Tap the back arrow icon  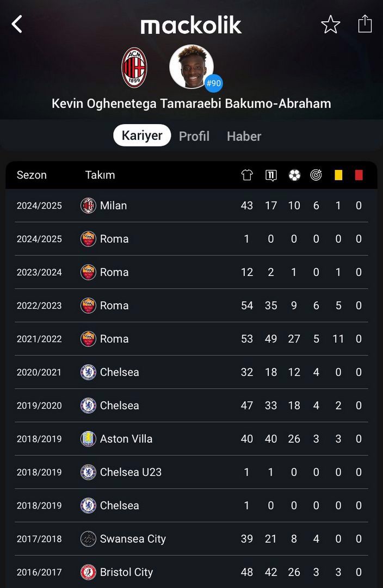point(17,24)
